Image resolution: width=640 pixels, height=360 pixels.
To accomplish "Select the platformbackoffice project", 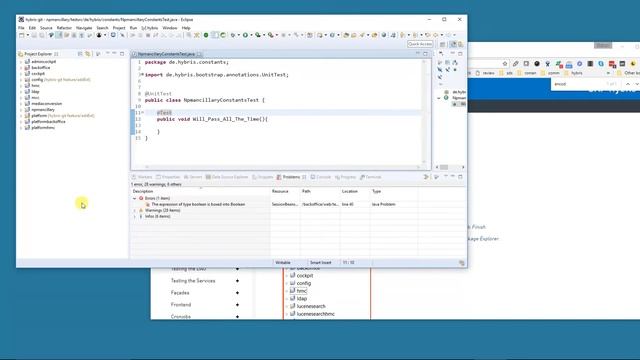I will pyautogui.click(x=45, y=122).
